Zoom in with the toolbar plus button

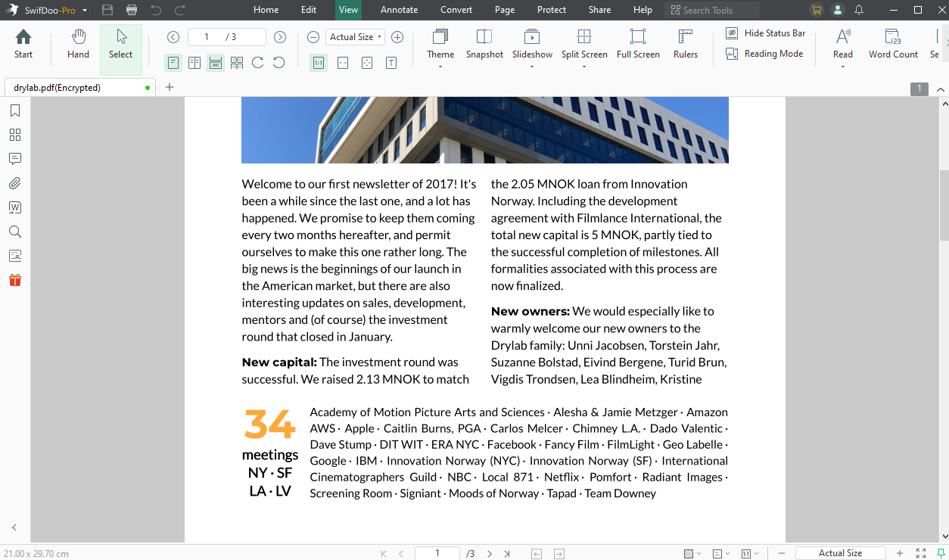[397, 37]
